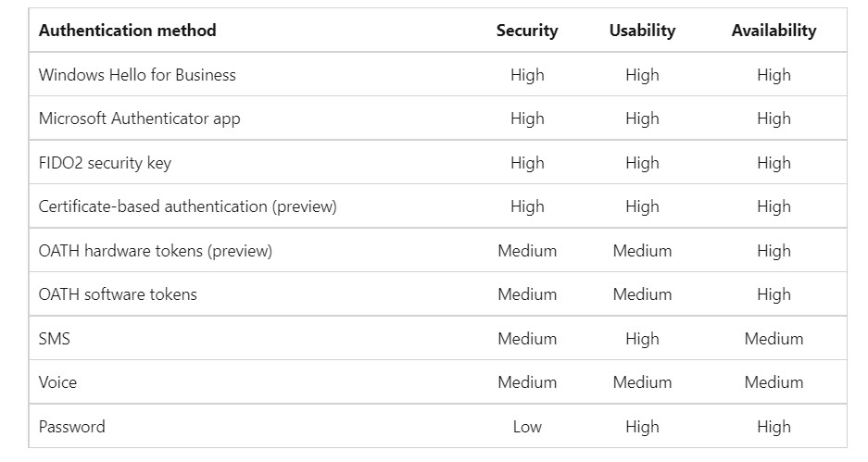Select the Microsoft Authenticator app row label
868x462 pixels.
[140, 119]
